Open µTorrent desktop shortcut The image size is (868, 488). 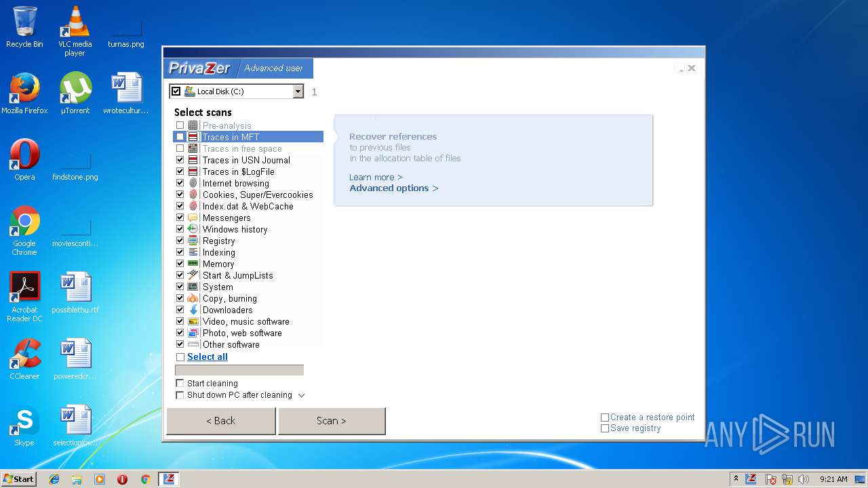75,94
